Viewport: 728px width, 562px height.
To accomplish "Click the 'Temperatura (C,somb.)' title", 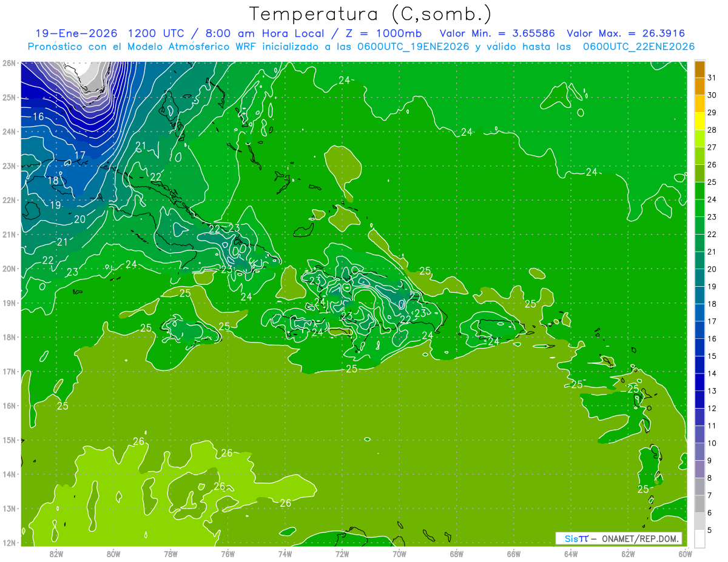I will click(x=370, y=14).
